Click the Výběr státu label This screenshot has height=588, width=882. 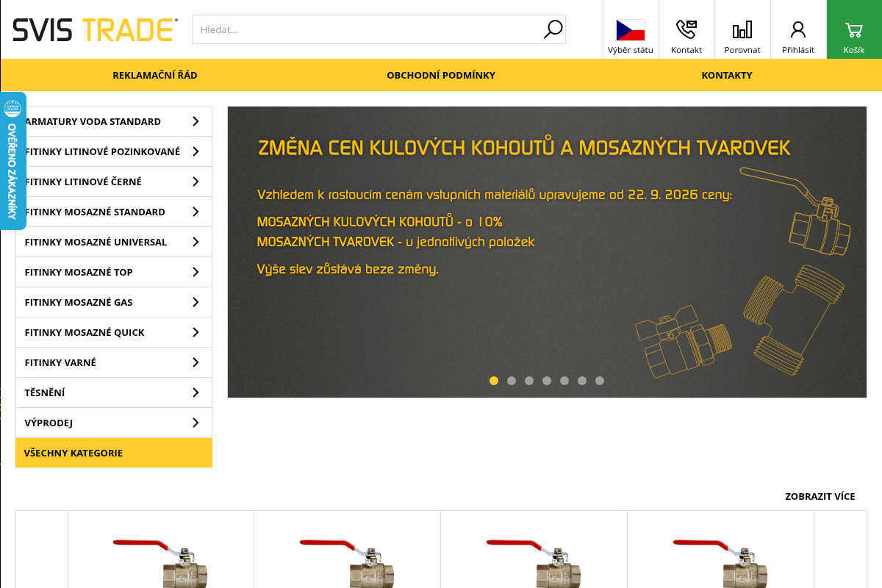[x=631, y=50]
